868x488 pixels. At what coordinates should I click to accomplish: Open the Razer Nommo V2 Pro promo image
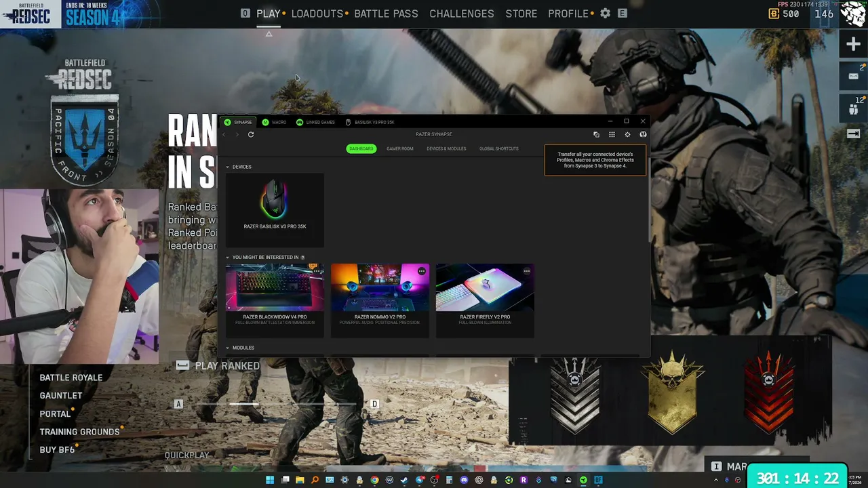coord(380,287)
